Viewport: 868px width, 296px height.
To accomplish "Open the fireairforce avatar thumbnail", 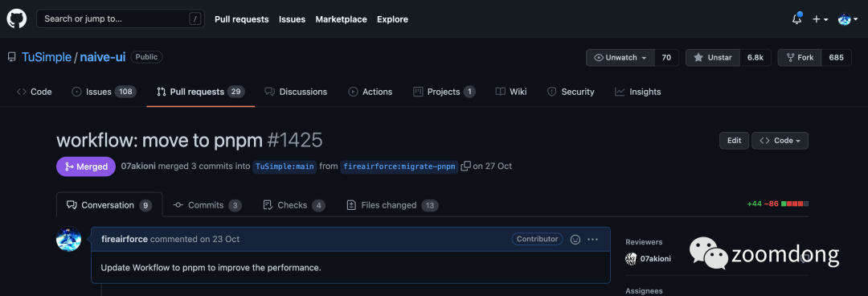I will coord(68,239).
